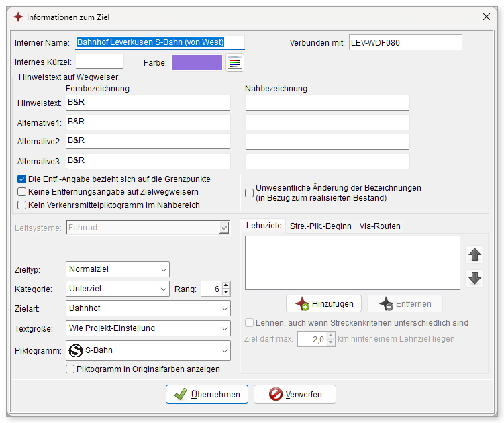Click the Hinweistext Fernbezeichnung field
Viewport: 504px width, 423px height.
(148, 103)
